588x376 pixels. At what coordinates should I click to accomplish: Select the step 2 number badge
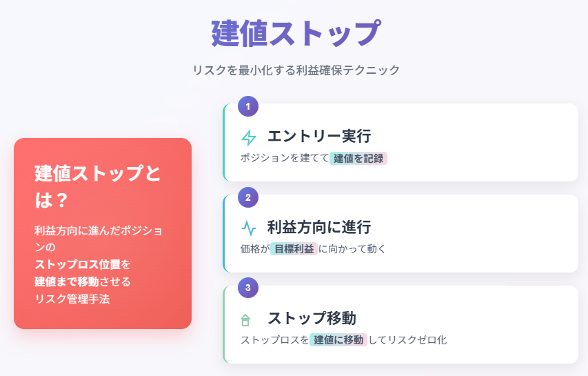(x=248, y=197)
